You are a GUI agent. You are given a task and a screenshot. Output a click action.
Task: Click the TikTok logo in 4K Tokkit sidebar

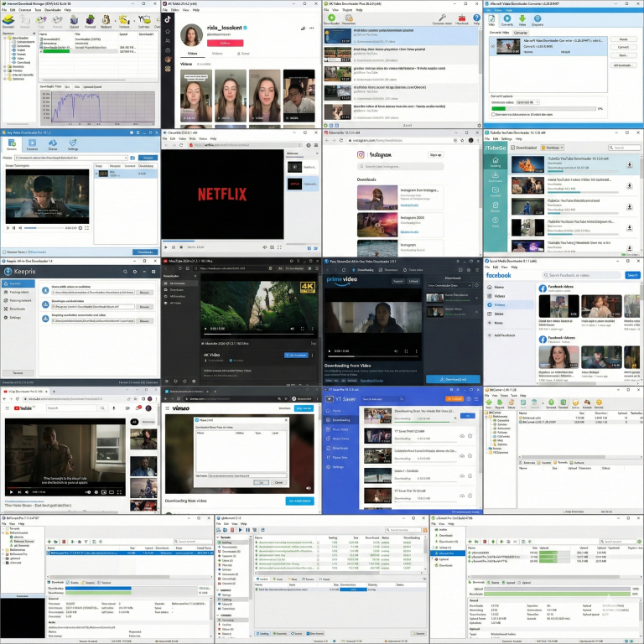[x=168, y=19]
